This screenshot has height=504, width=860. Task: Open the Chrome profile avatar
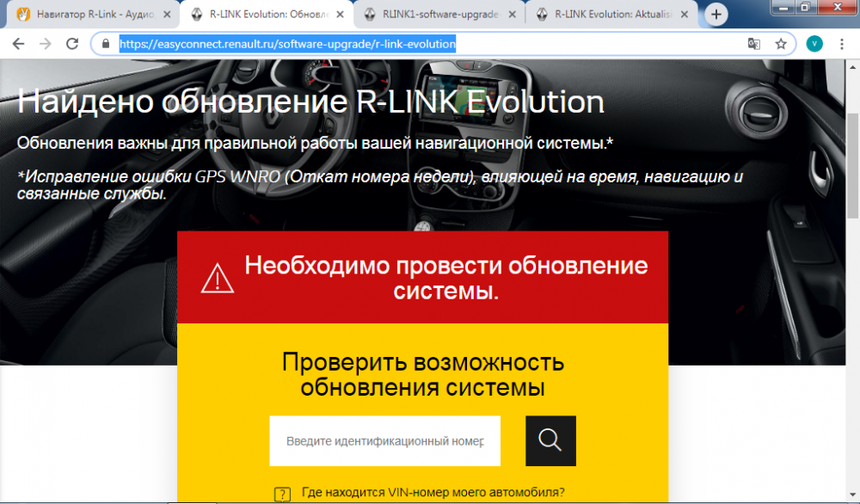[814, 44]
